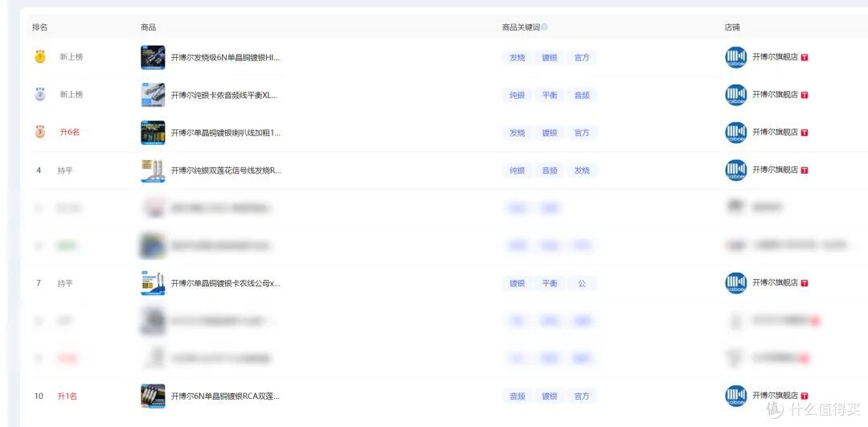Image resolution: width=868 pixels, height=427 pixels.
Task: Click the 商品关键词 column header
Action: 521,27
